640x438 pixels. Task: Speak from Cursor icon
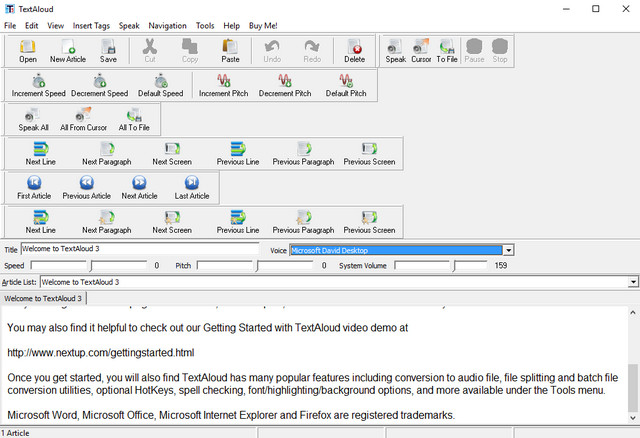point(421,51)
